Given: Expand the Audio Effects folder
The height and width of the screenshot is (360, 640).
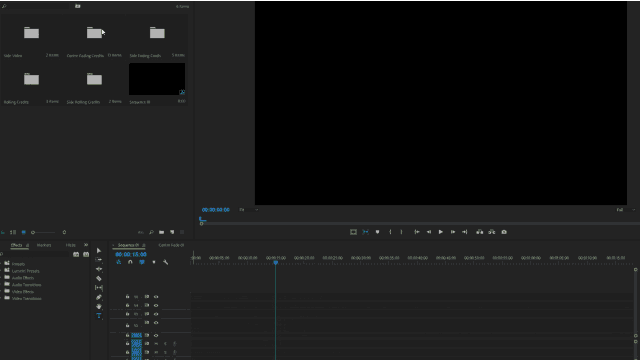Looking at the screenshot, I should pyautogui.click(x=1, y=278).
